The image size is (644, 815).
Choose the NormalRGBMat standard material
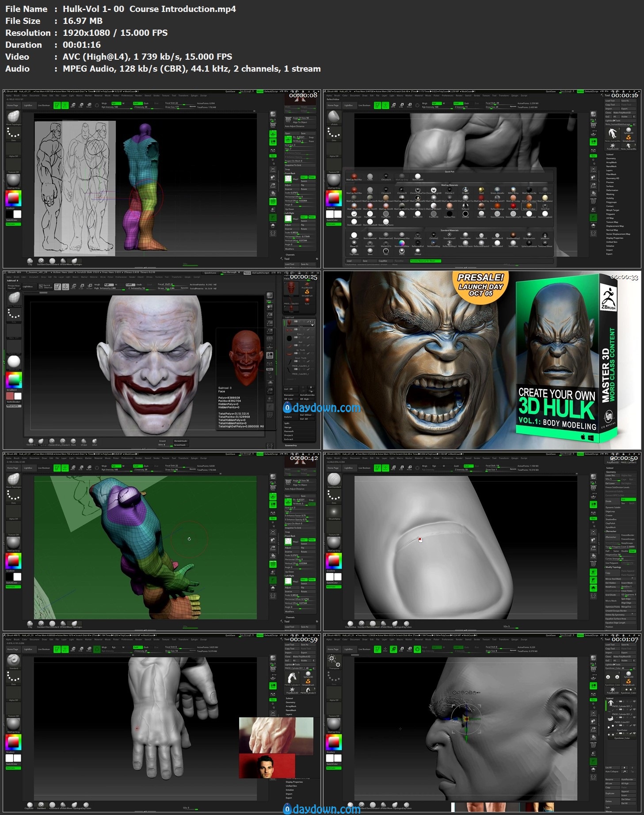point(402,243)
